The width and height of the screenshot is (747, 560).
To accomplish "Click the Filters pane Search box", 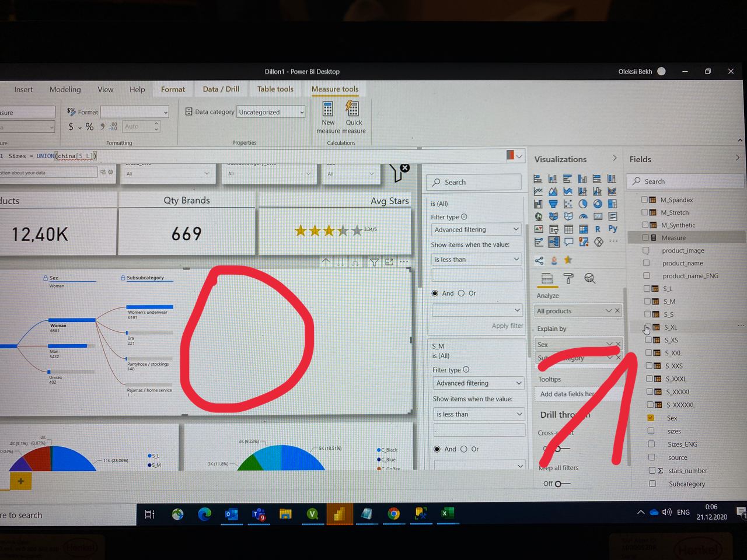I will [x=474, y=182].
